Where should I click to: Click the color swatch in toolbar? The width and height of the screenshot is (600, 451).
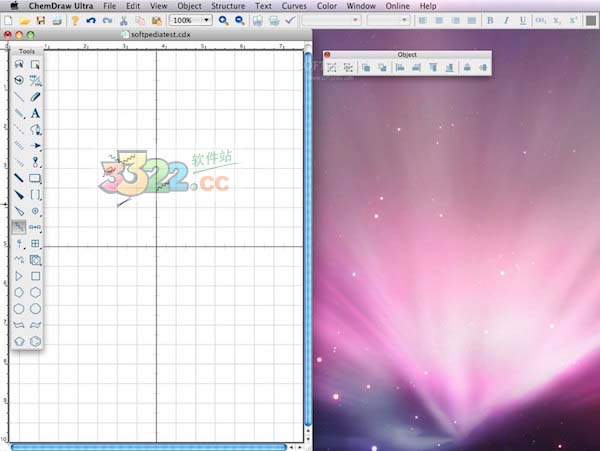(x=591, y=20)
